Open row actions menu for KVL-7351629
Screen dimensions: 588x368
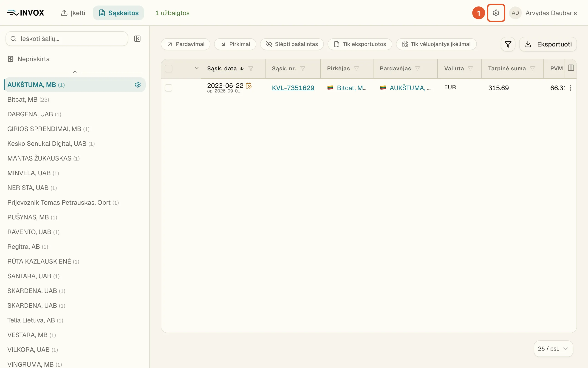tap(570, 88)
